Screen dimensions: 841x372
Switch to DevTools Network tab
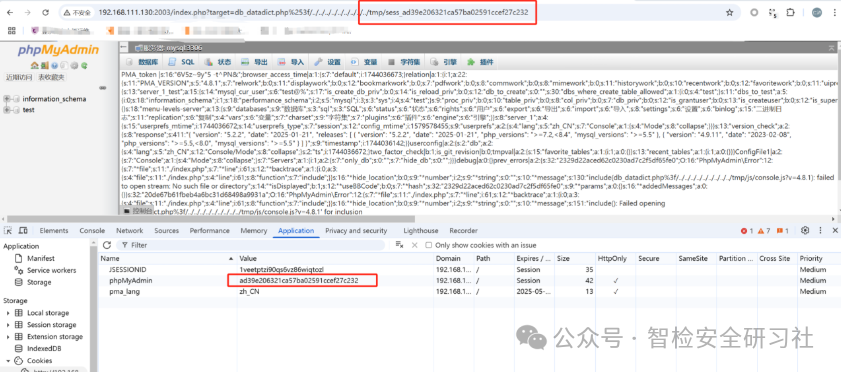(130, 230)
